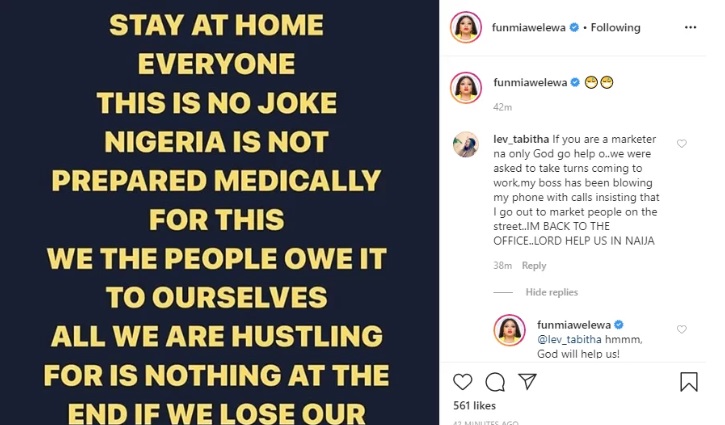Share post via paper plane icon
Viewport: 725px width, 425px height.
pyautogui.click(x=526, y=381)
